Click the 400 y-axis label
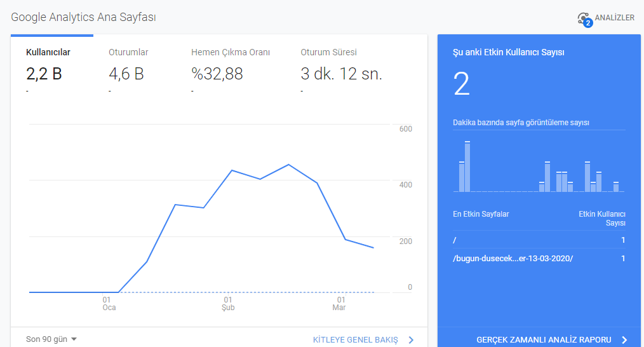 point(405,184)
